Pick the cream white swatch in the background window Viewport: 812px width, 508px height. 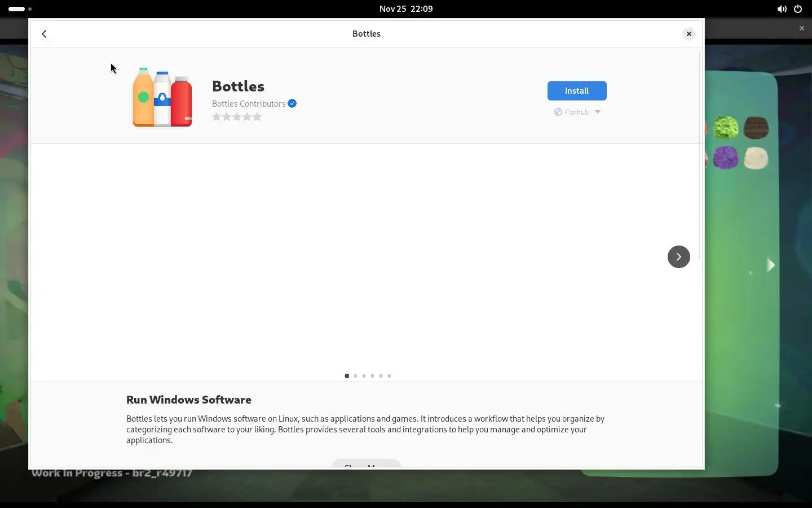click(x=756, y=158)
